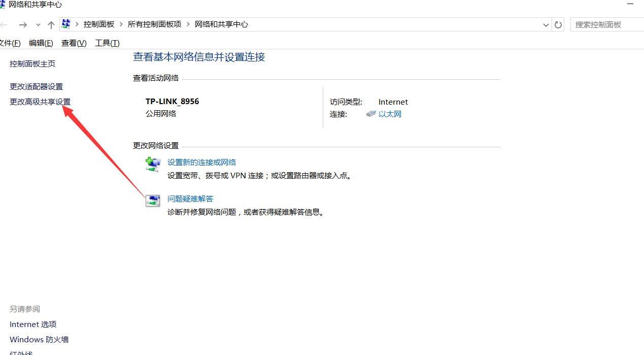Image resolution: width=644 pixels, height=355 pixels.
Task: Open 更改高级共享设置
Action: (40, 102)
